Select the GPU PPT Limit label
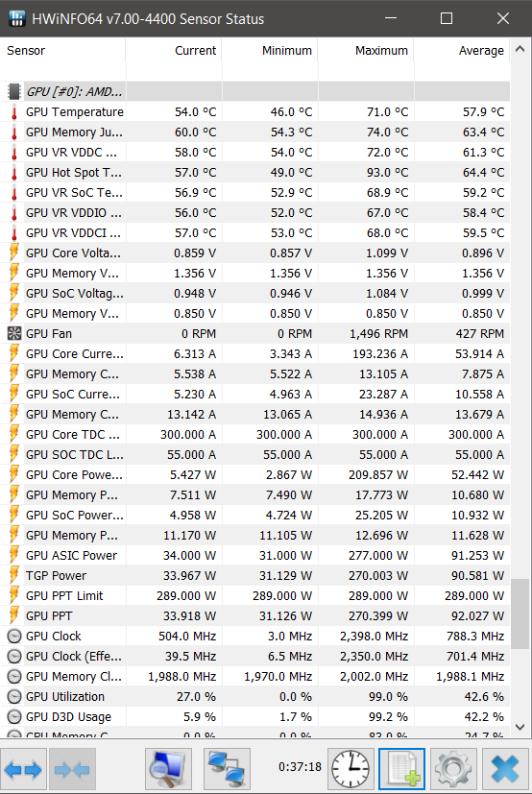Viewport: 532px width, 794px height. [64, 596]
